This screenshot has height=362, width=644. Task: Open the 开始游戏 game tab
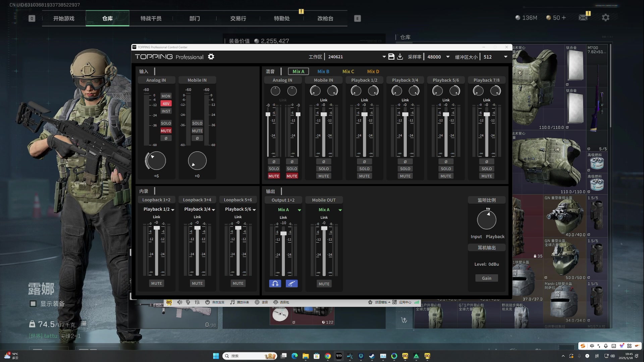64,18
